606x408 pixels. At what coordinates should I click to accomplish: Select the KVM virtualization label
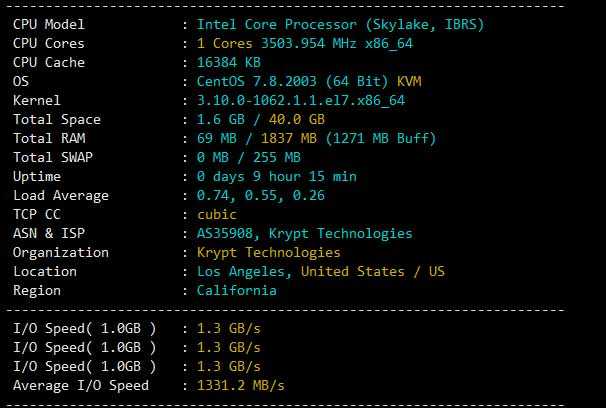(x=409, y=82)
